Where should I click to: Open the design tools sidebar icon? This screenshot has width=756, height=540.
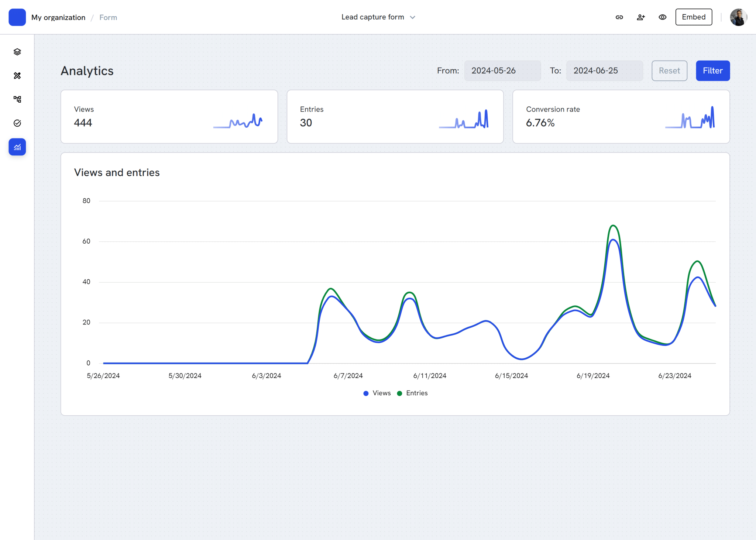click(17, 76)
